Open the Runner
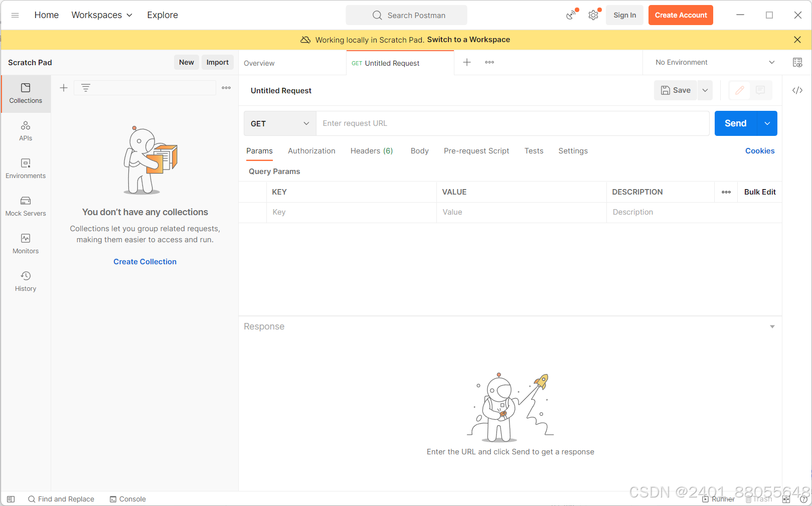The image size is (812, 506). 719,499
